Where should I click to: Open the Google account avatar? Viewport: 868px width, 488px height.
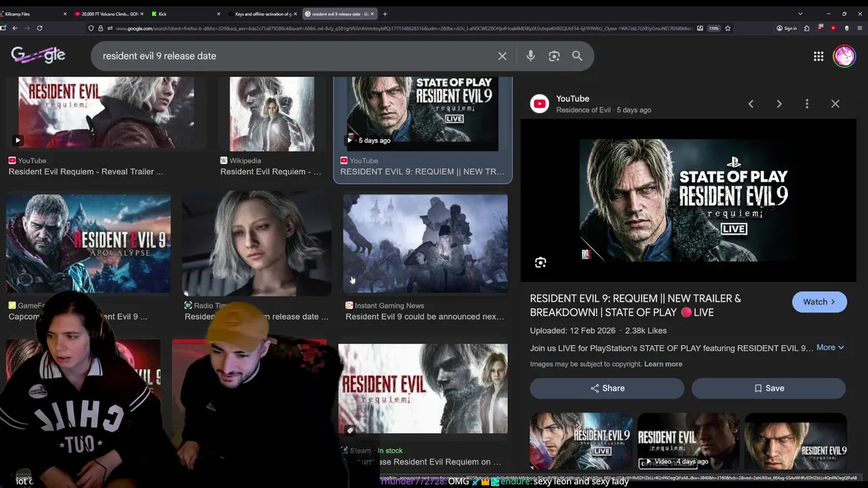coord(844,56)
